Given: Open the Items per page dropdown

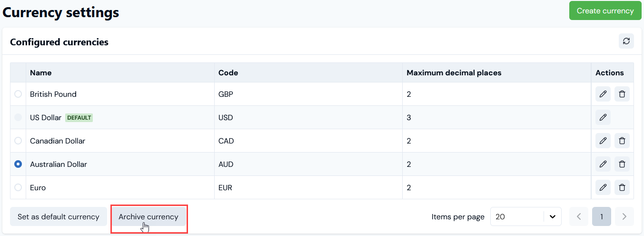Looking at the screenshot, I should point(525,216).
